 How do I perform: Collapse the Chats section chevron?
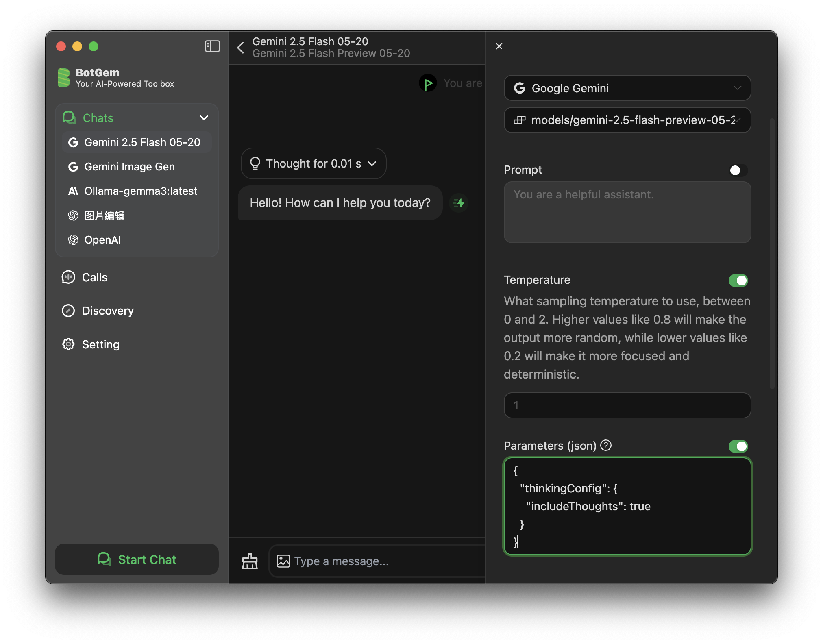click(204, 118)
